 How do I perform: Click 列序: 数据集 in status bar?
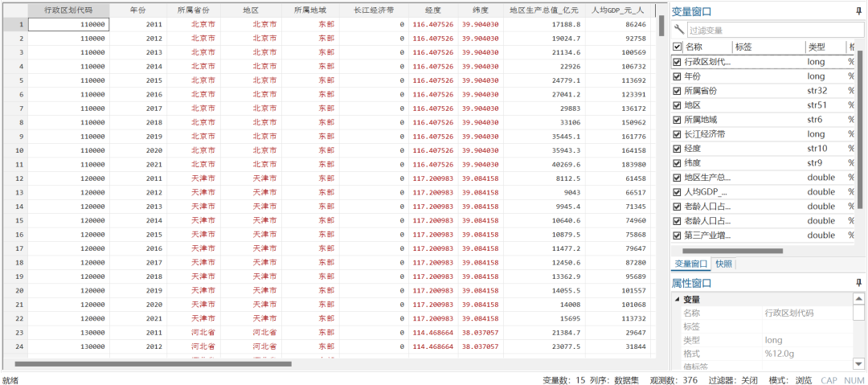tap(615, 380)
